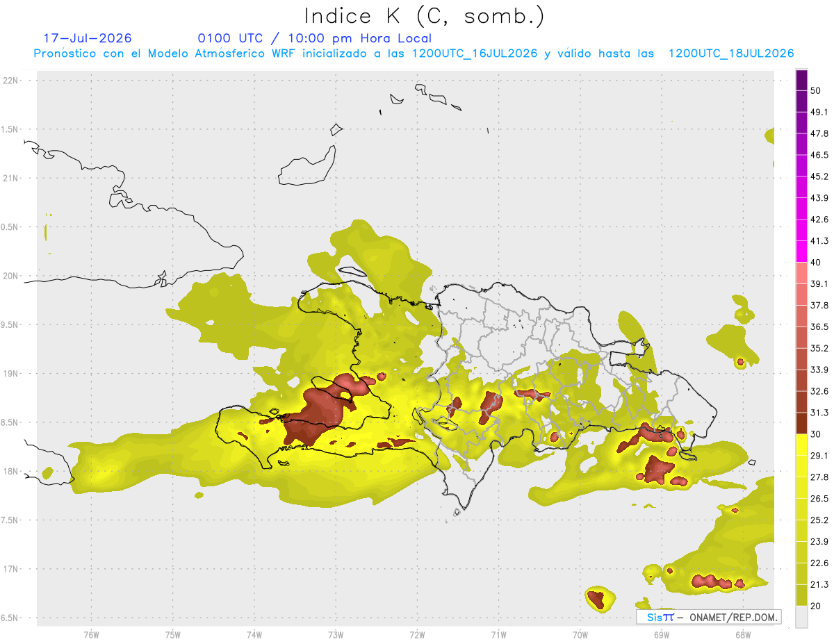Click the '71W' longitude label
Screen dimensions: 834x644
[498, 636]
